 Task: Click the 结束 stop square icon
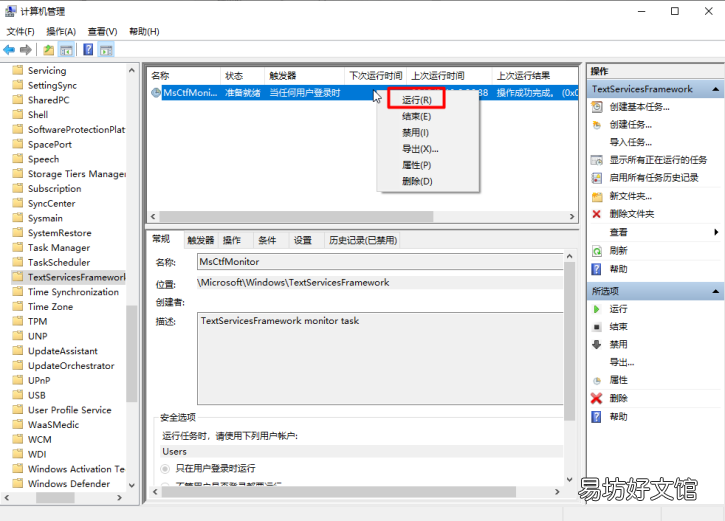point(597,327)
